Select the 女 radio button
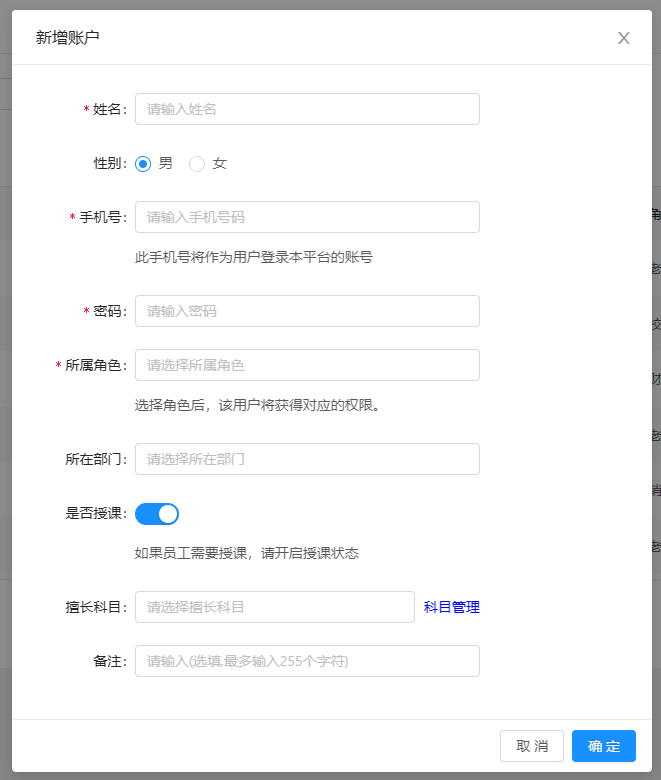Viewport: 661px width, 780px height. [197, 164]
